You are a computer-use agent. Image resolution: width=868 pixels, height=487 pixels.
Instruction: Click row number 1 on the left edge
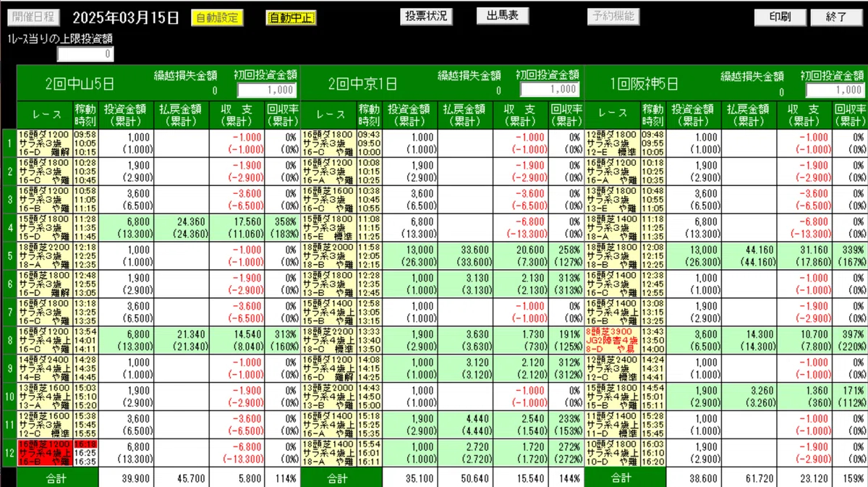pyautogui.click(x=9, y=143)
